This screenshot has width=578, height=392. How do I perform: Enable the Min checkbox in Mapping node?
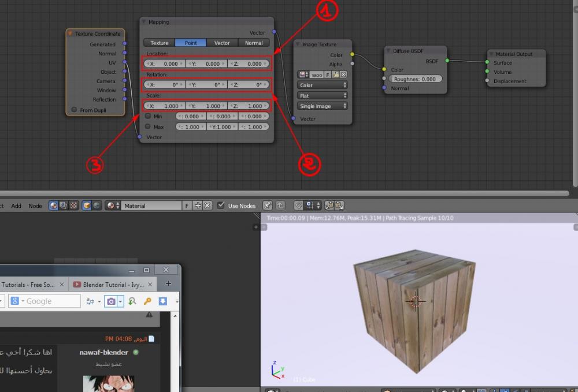click(x=148, y=116)
